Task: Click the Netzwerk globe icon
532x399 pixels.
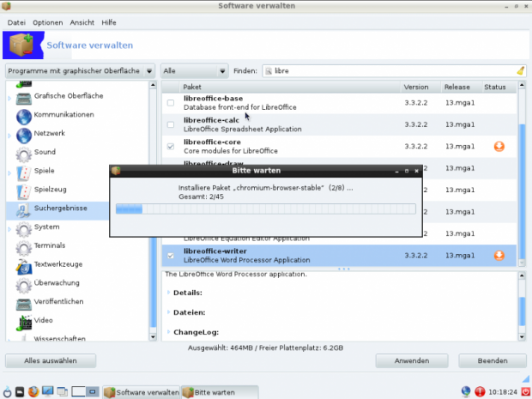Action: tap(23, 134)
